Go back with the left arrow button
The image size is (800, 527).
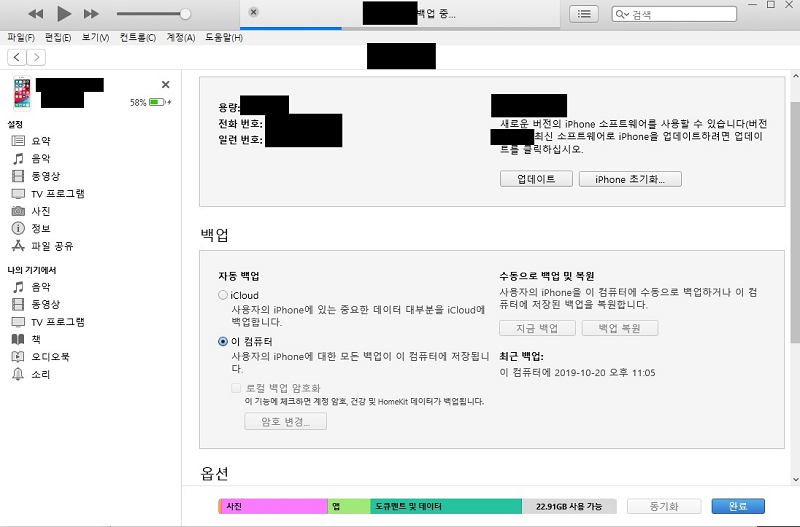point(17,57)
